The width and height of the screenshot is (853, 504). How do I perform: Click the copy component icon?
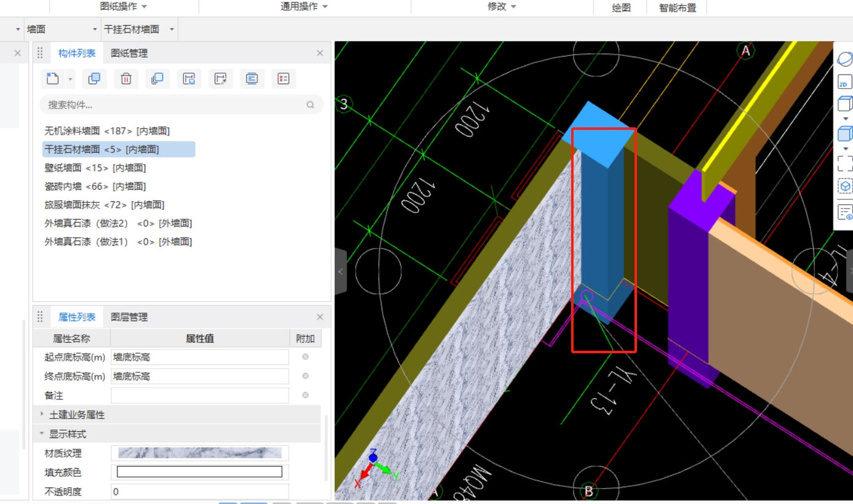point(94,79)
